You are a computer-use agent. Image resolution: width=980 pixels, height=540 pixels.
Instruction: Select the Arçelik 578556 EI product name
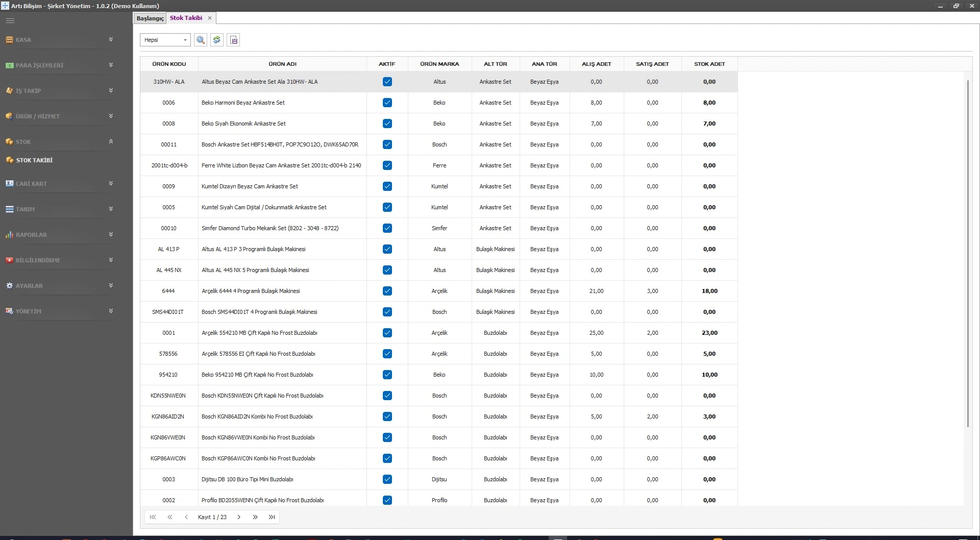258,354
